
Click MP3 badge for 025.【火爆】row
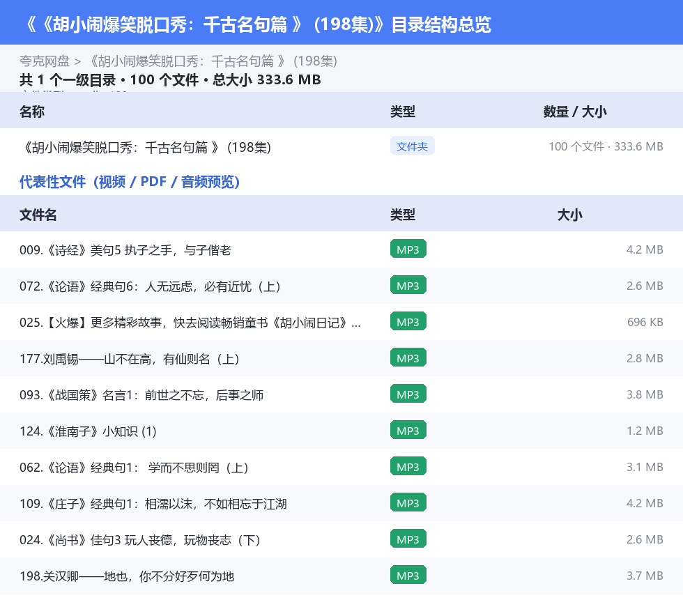[408, 321]
